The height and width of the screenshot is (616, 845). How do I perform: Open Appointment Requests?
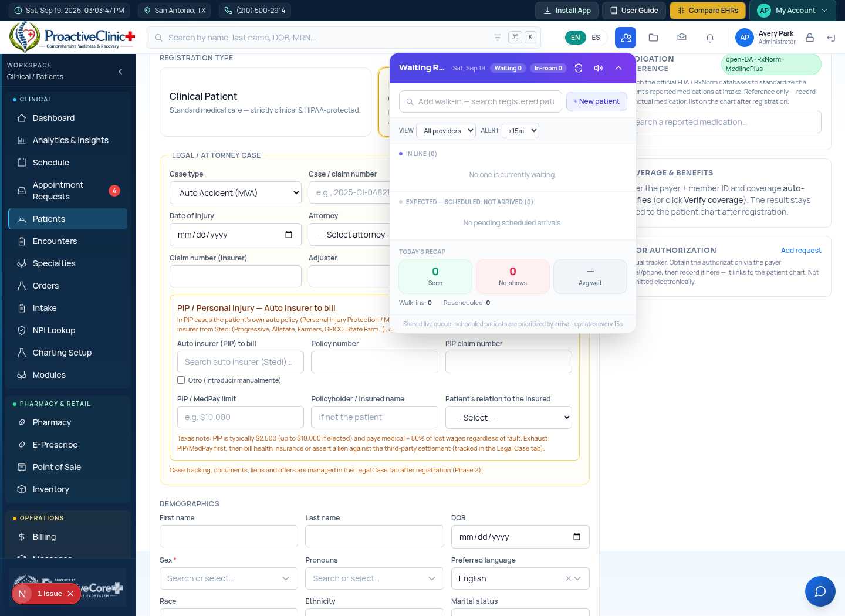coord(68,191)
